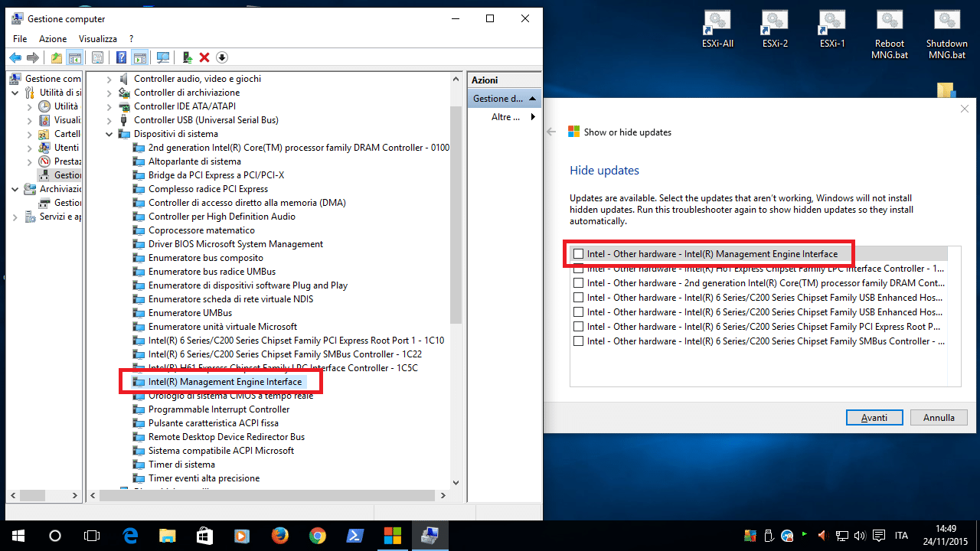Screen dimensions: 980x551
Task: Select the ESXi-All desktop shortcut
Action: pyautogui.click(x=717, y=31)
